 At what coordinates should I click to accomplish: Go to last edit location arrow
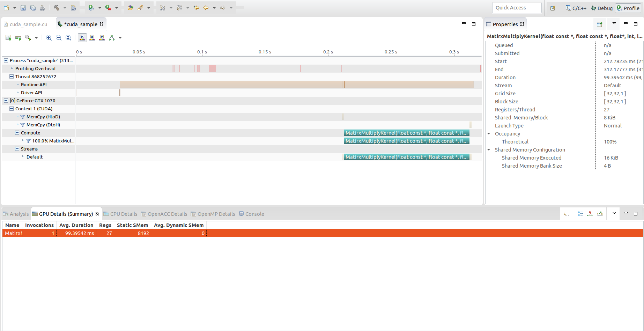[x=196, y=8]
